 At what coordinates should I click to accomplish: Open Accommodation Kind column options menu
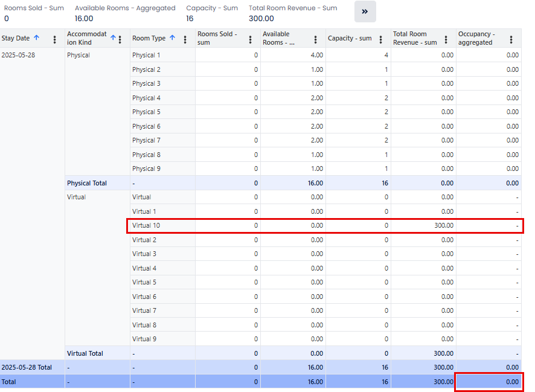[120, 39]
